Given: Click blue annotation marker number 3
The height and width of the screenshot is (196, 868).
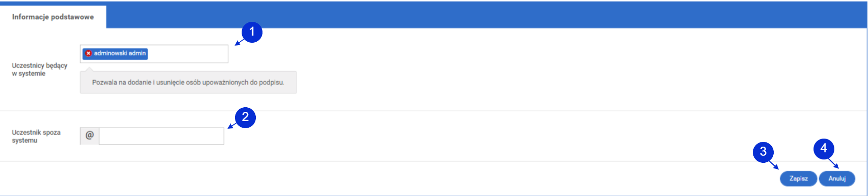Looking at the screenshot, I should [763, 152].
